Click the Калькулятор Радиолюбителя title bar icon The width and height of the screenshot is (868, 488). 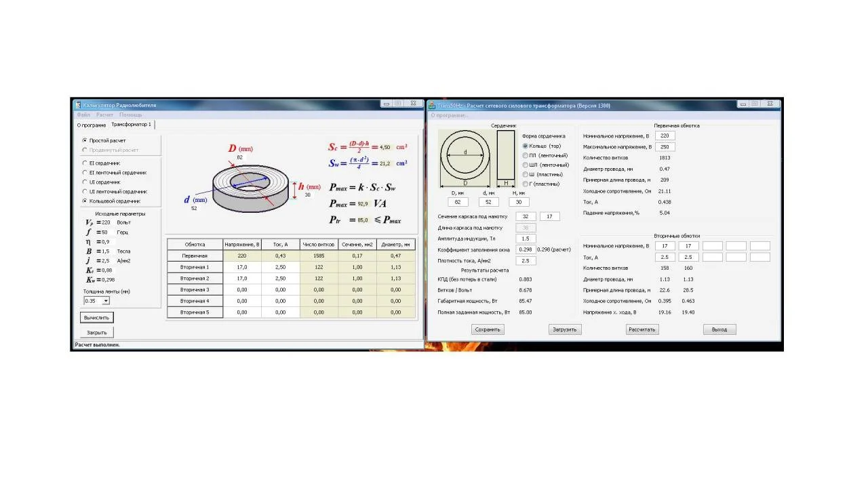78,105
